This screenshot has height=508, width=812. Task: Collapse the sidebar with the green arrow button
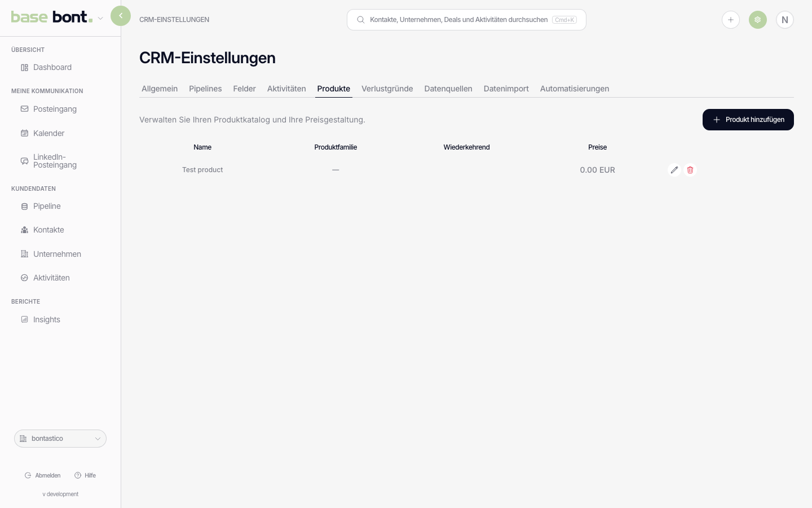[x=121, y=16]
